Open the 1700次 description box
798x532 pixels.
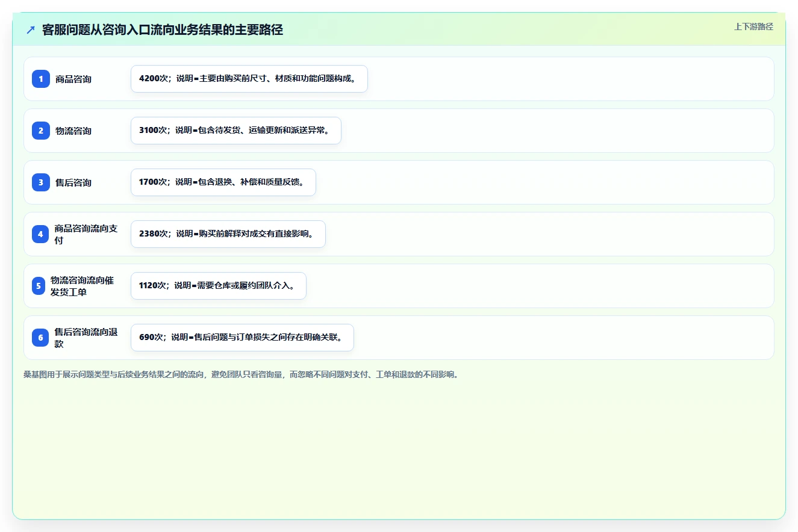(223, 182)
